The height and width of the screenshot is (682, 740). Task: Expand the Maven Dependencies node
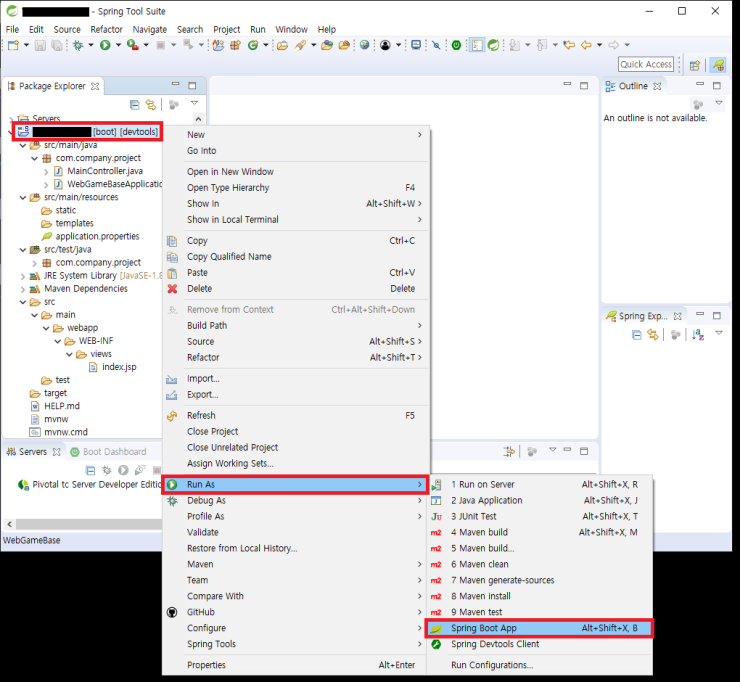23,289
